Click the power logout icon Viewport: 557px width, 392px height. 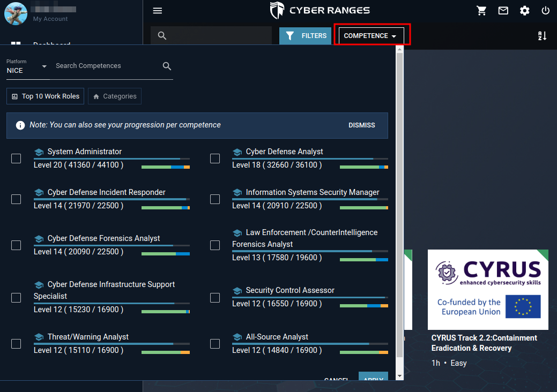tap(545, 11)
